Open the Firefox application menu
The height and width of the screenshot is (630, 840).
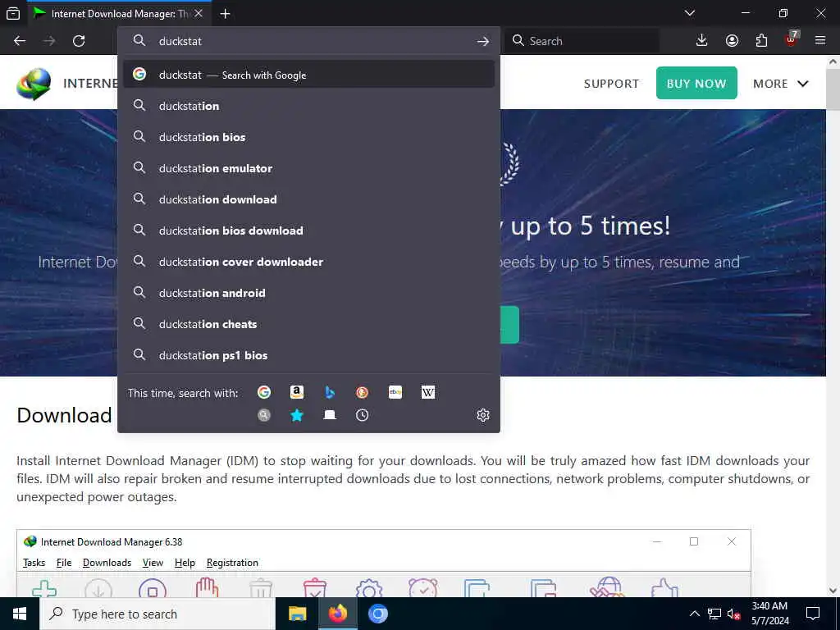820,41
